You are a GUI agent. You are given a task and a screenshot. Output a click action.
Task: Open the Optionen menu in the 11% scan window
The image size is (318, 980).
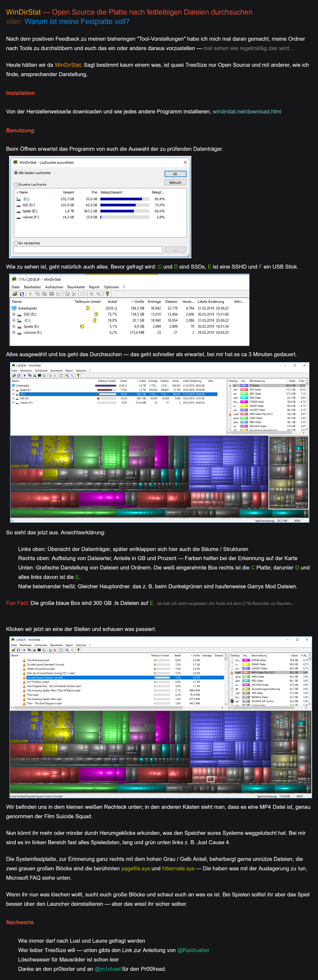[x=111, y=287]
